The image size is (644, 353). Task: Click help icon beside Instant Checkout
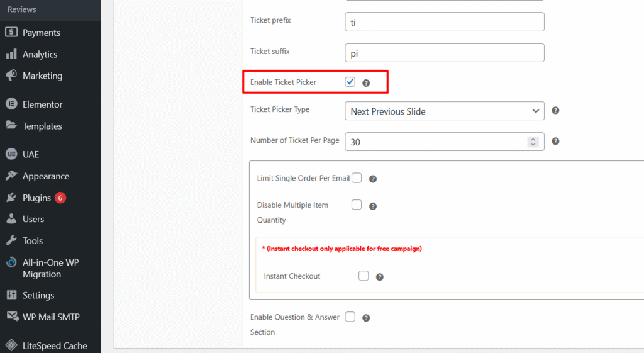(x=379, y=277)
